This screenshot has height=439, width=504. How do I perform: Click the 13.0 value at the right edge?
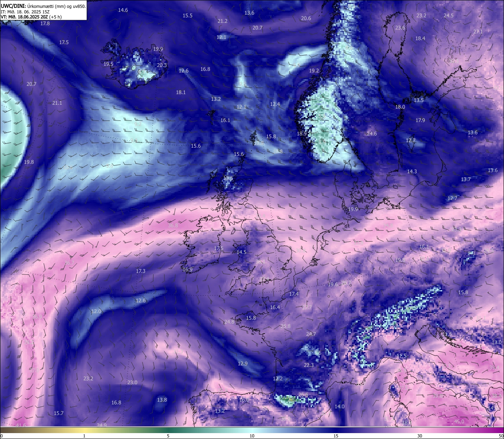tap(497, 342)
